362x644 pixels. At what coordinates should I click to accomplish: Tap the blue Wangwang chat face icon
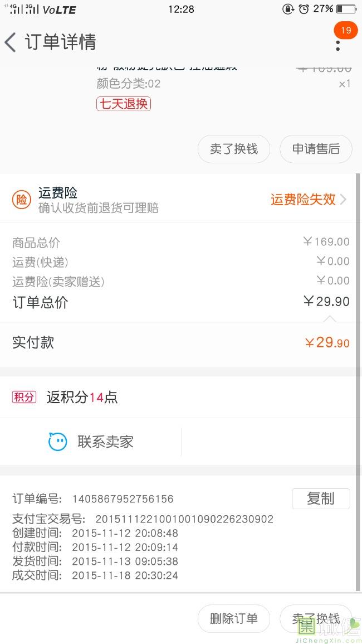[x=57, y=442]
